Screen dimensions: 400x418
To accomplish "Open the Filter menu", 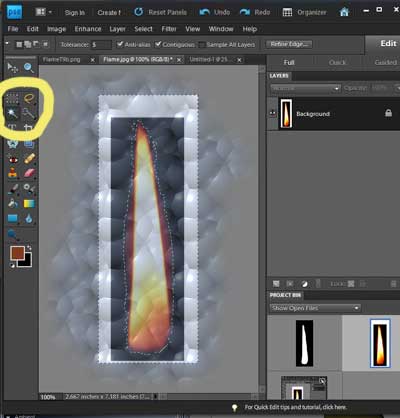I will (x=169, y=29).
